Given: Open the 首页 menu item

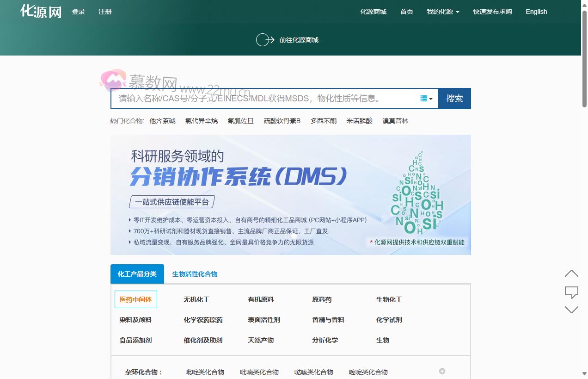Looking at the screenshot, I should (x=406, y=12).
